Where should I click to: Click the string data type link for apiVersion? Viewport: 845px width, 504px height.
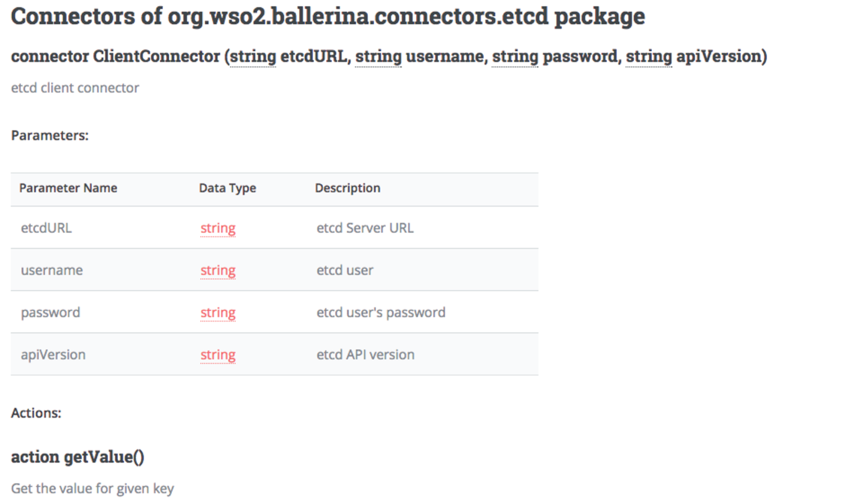point(218,355)
